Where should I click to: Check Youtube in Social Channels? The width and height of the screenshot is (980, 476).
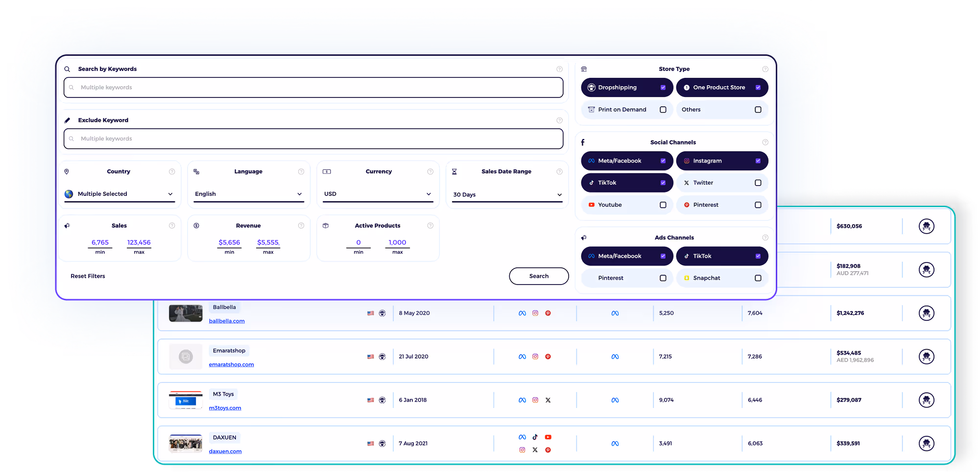[663, 205]
